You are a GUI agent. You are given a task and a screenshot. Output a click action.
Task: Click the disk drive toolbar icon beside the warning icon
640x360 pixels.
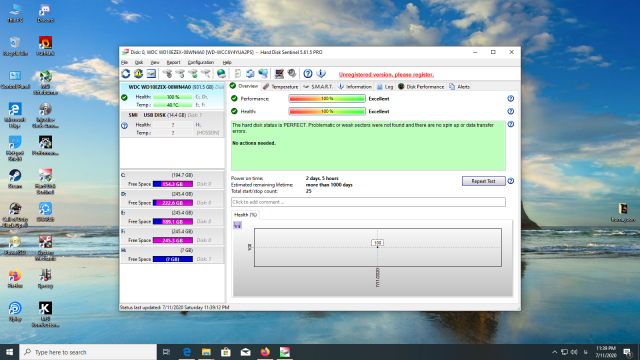point(151,73)
